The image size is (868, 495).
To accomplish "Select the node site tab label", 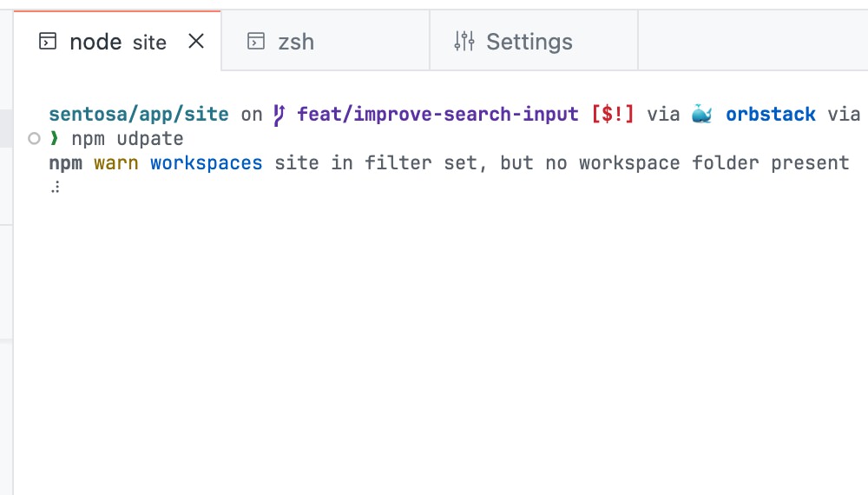I will tap(117, 42).
